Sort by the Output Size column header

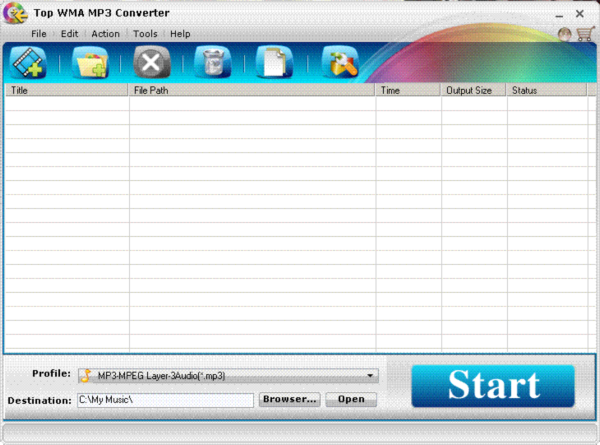click(474, 90)
